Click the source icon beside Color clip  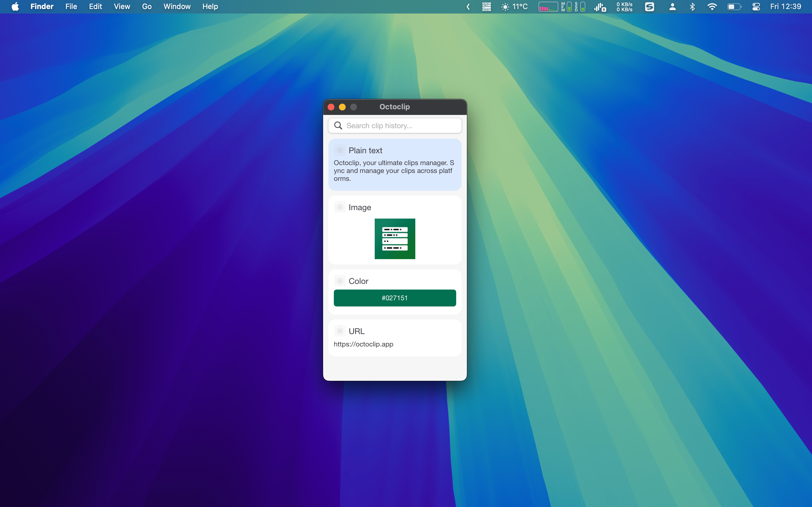coord(340,281)
